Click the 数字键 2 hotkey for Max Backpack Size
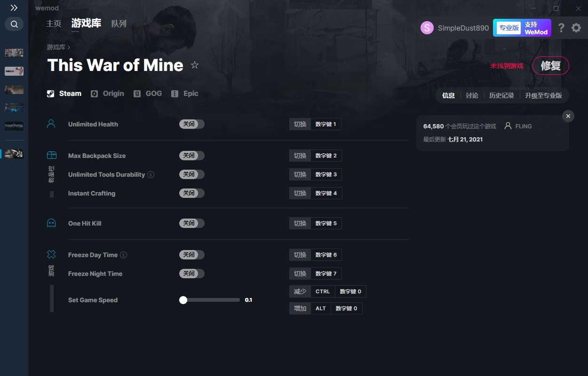 click(326, 156)
